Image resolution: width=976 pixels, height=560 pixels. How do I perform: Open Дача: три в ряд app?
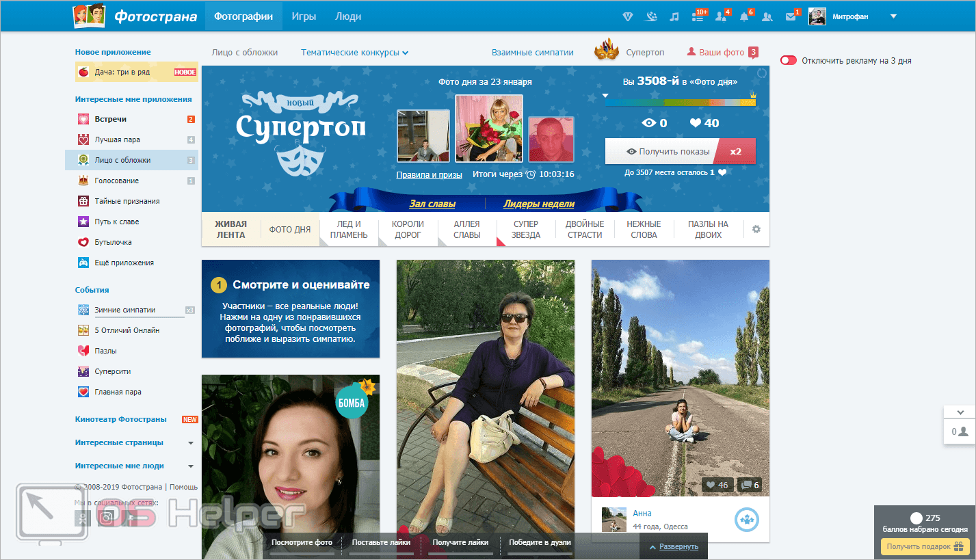pos(137,72)
